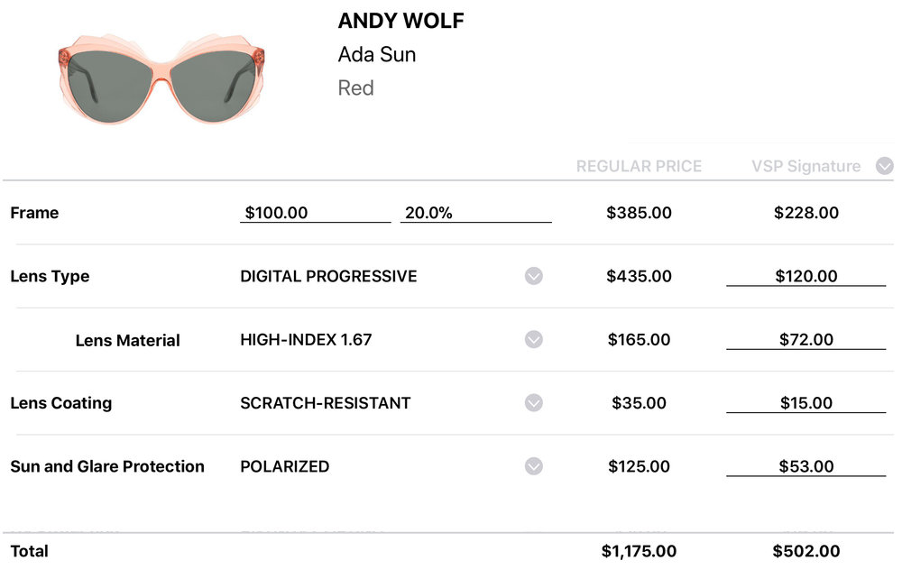The image size is (902, 588).
Task: Edit the $53.00 sun protection price
Action: coord(805,466)
